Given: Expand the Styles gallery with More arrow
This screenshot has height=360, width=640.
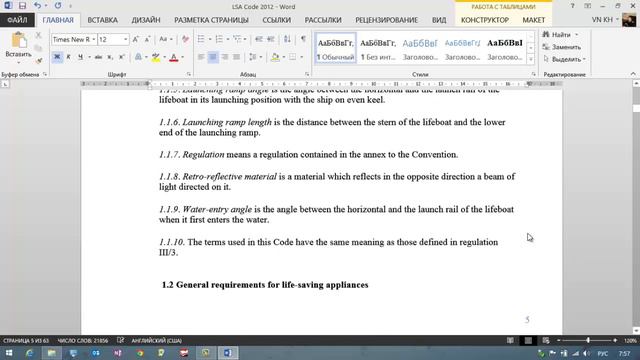Looking at the screenshot, I should tap(531, 60).
